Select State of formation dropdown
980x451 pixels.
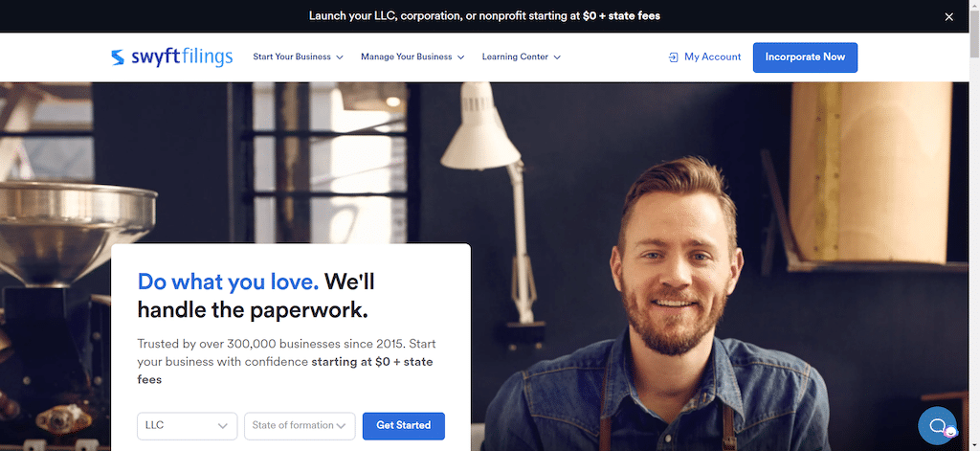(x=300, y=426)
